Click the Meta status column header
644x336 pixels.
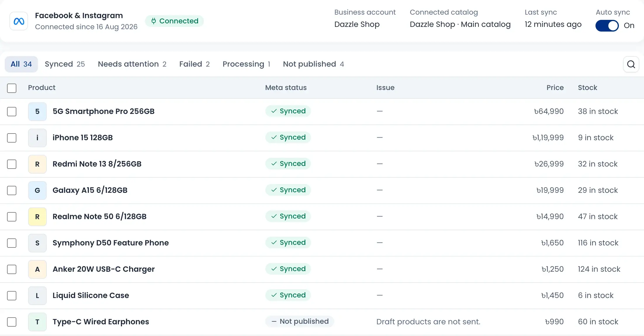coord(286,88)
